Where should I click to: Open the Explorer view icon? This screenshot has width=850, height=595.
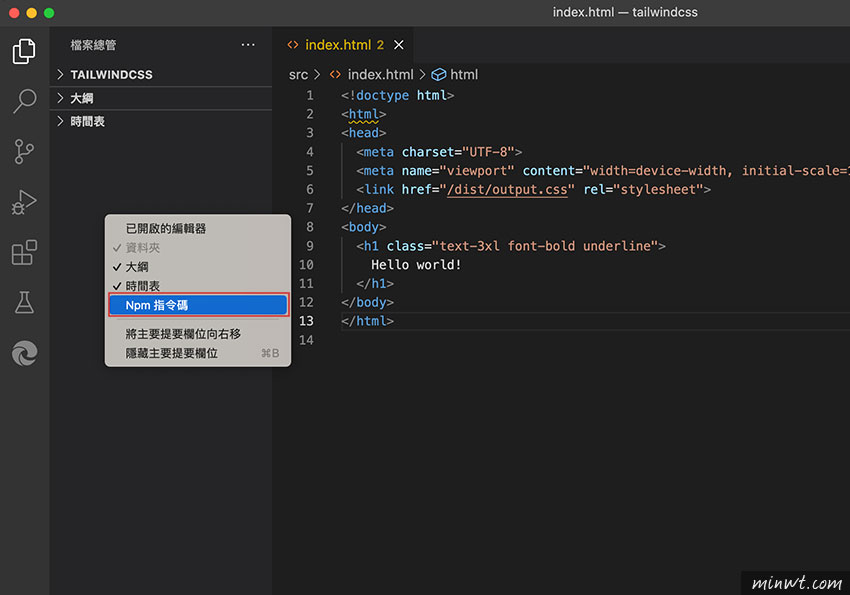point(24,51)
